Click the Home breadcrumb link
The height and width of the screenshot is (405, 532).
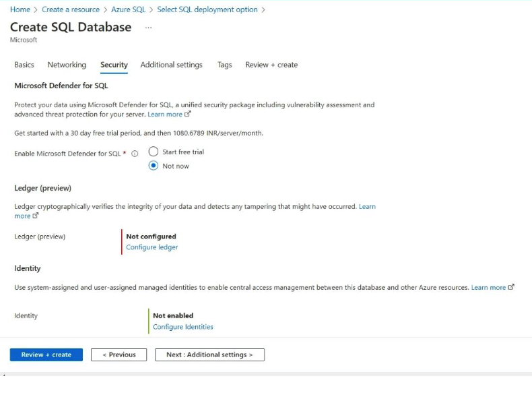click(x=20, y=9)
